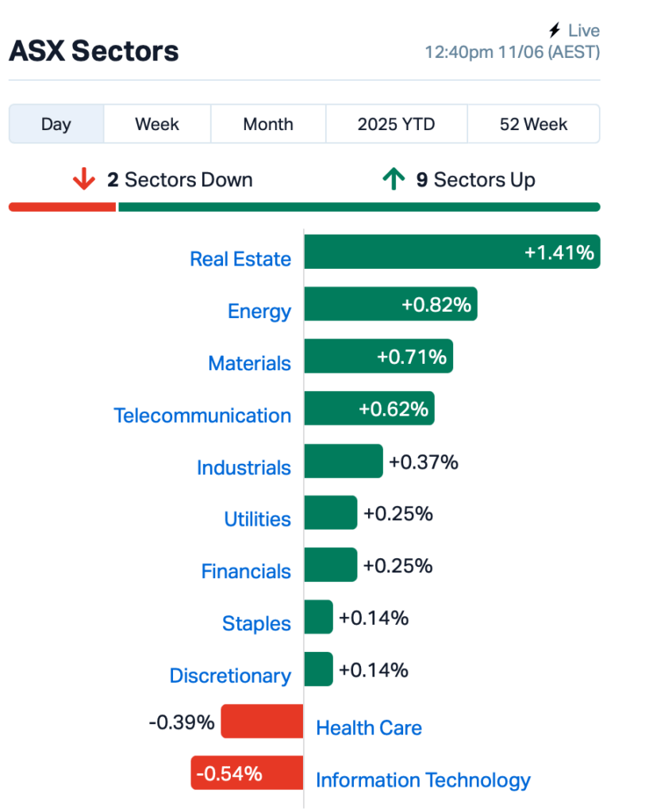The width and height of the screenshot is (649, 812).
Task: Click the Industrials sector link
Action: 244,468
